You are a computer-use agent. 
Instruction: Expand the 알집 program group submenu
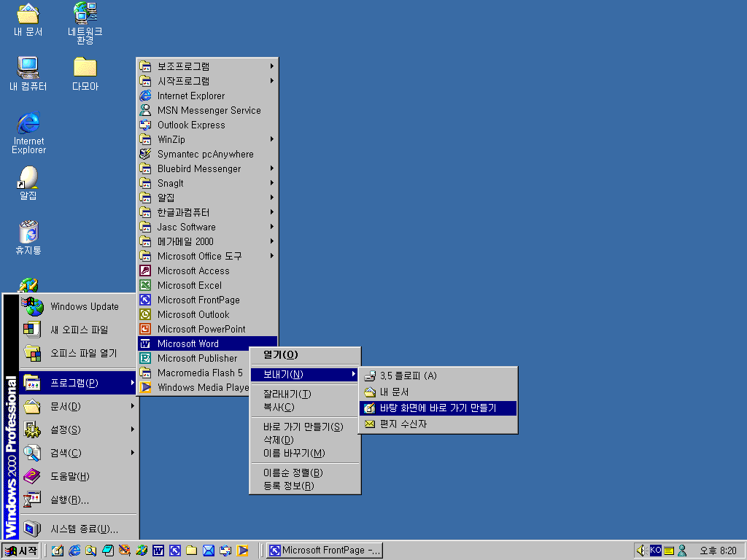point(207,198)
